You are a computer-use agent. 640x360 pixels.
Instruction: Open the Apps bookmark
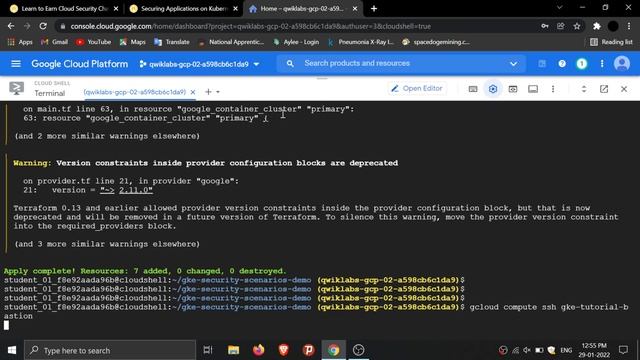click(x=20, y=42)
